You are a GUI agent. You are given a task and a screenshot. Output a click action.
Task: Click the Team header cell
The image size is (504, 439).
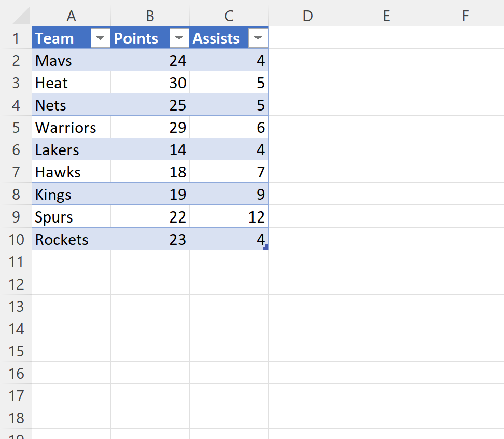57,38
